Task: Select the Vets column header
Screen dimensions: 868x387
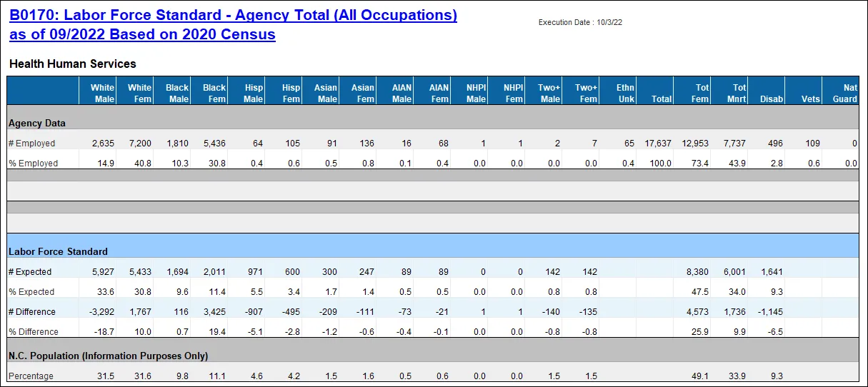Action: 810,99
